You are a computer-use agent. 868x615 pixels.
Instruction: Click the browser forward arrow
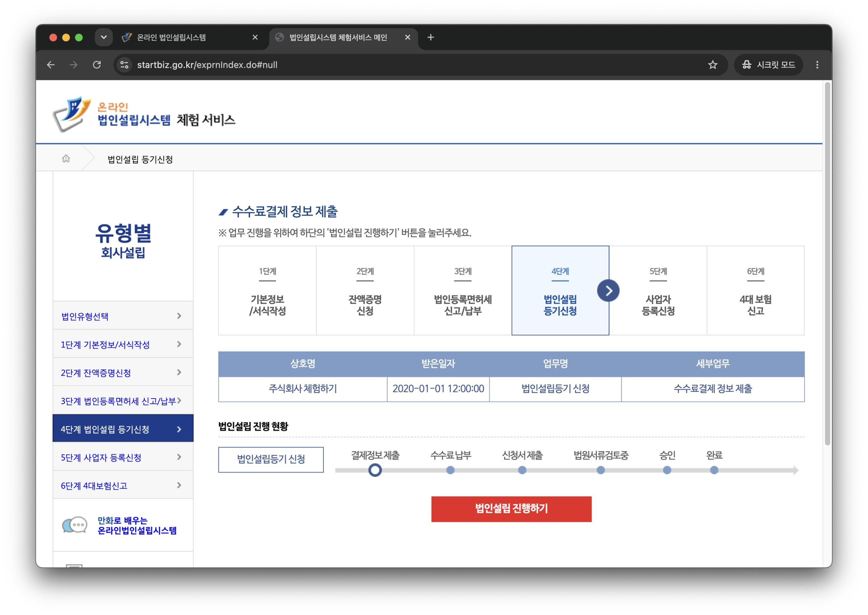74,65
